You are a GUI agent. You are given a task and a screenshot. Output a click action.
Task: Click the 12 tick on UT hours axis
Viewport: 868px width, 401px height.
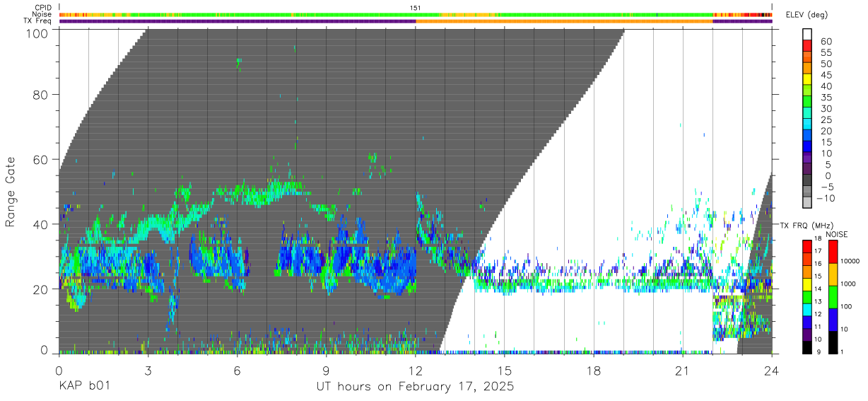point(416,371)
